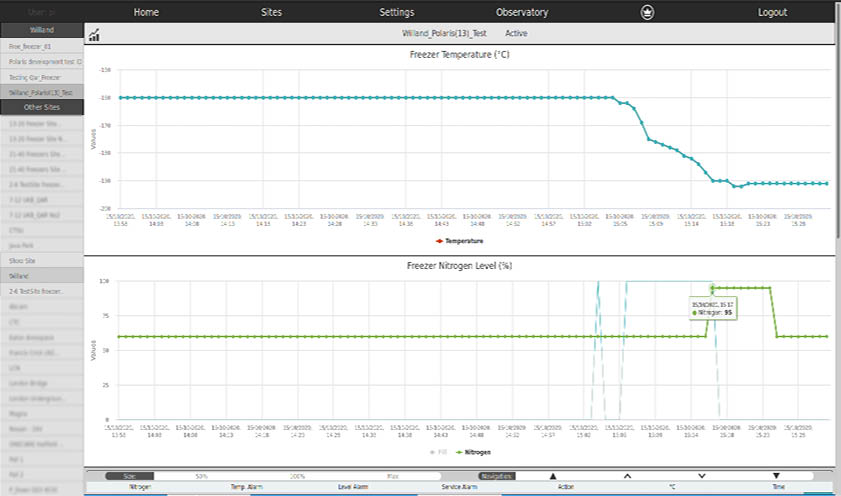Open the Home menu
This screenshot has width=841, height=496.
146,13
